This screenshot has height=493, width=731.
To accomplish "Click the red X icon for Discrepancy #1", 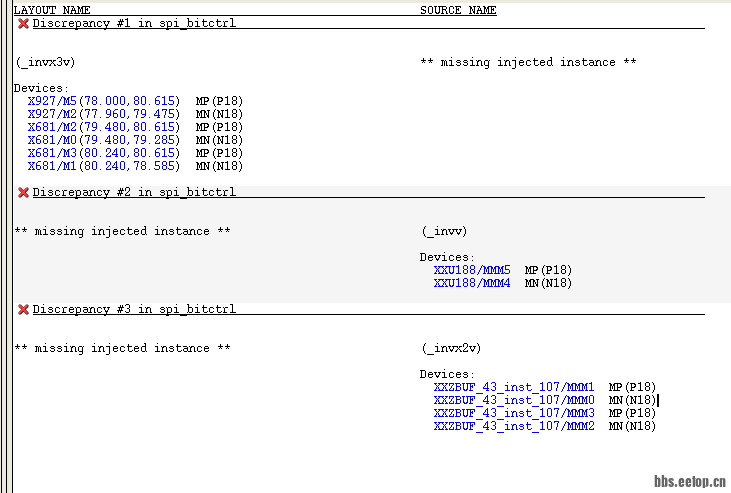I will click(x=23, y=23).
